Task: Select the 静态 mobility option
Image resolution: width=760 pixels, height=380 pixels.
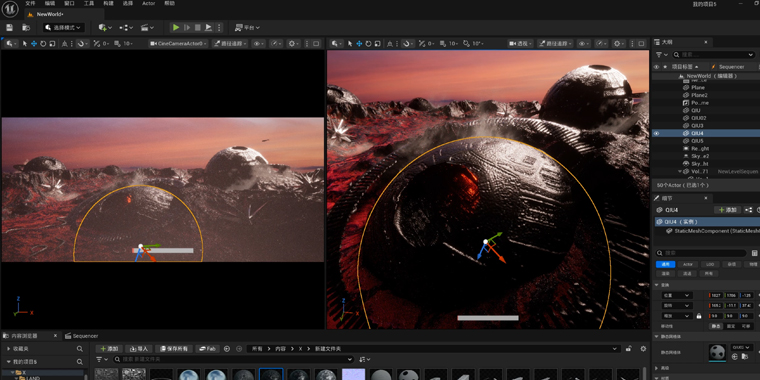Action: [x=716, y=326]
